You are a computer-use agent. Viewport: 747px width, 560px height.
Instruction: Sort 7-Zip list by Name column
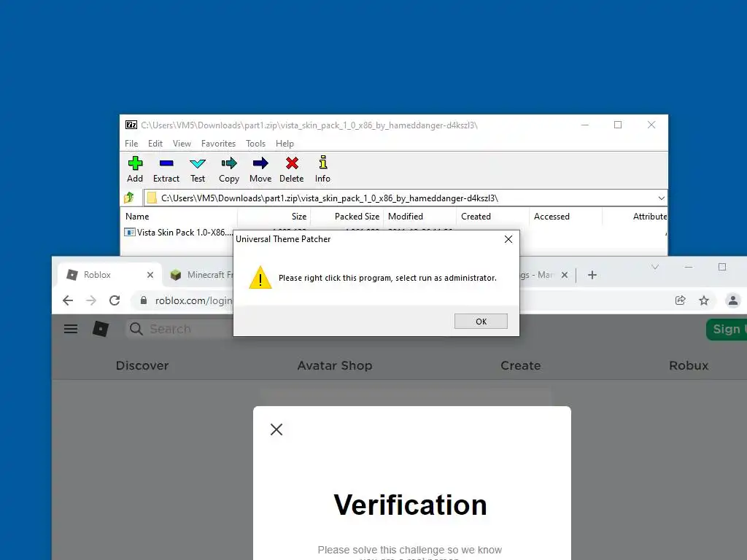(179, 216)
